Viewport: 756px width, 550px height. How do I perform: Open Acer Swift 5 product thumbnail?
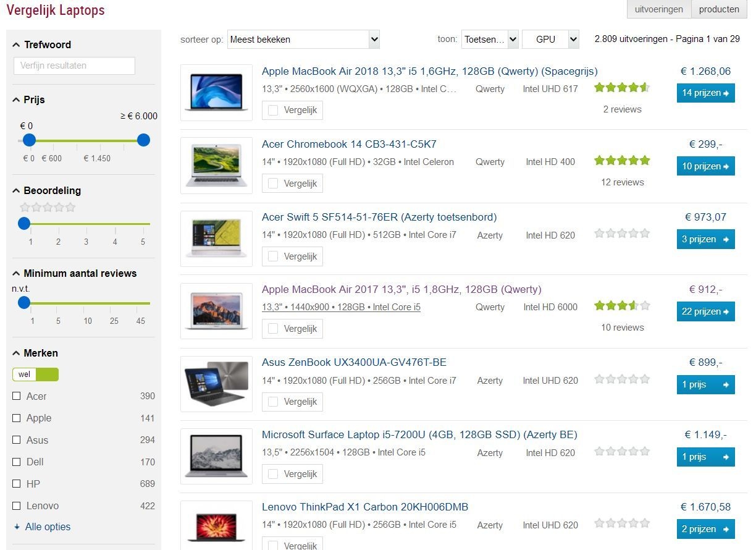pos(216,239)
